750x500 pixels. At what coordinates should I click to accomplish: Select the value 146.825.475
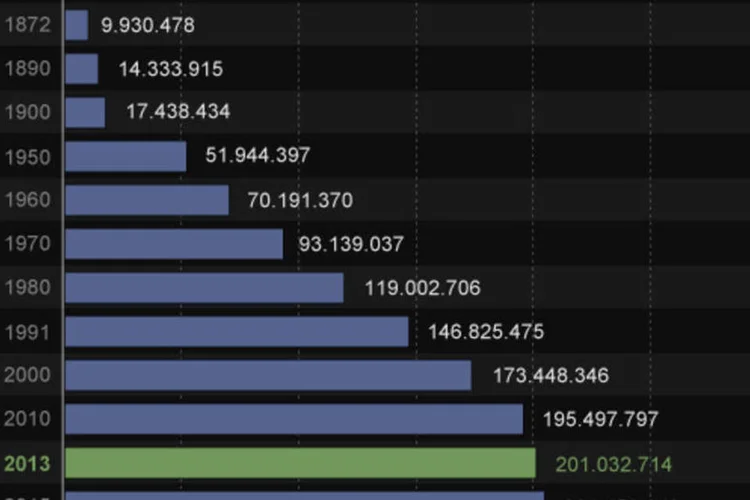(486, 332)
